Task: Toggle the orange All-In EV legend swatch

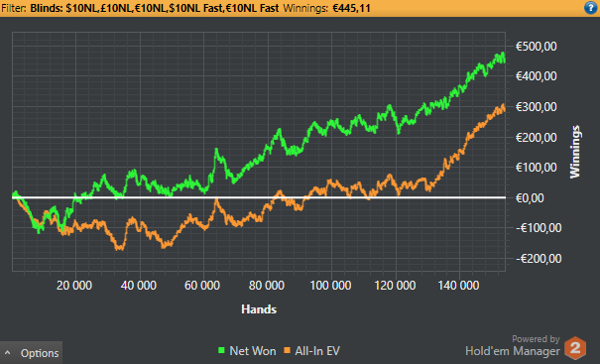Action: 287,350
